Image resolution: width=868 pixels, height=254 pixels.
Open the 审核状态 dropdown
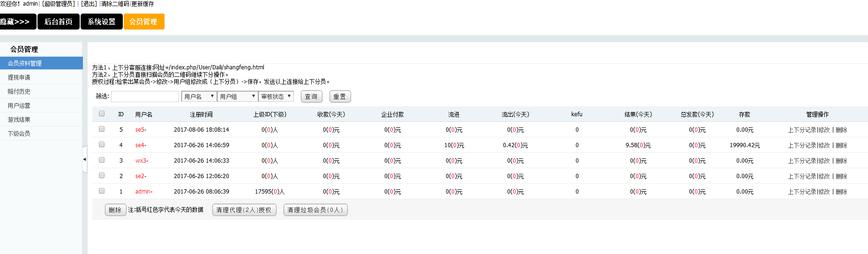click(276, 97)
